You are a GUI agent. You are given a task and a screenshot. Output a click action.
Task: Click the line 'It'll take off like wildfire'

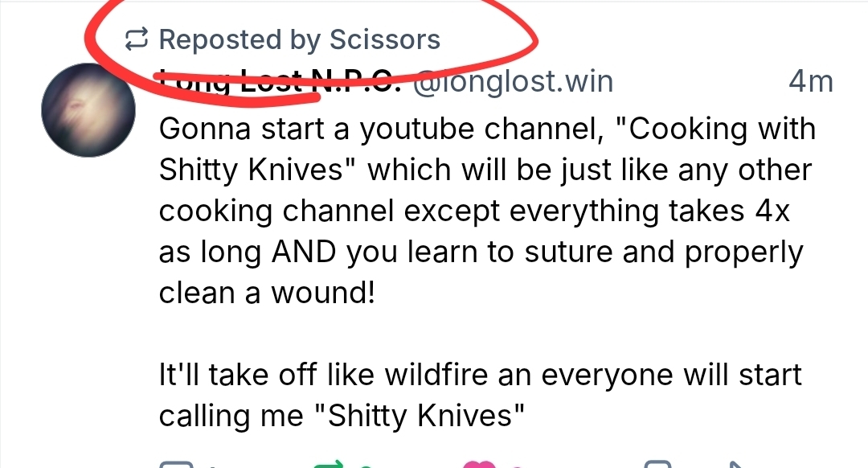(481, 375)
